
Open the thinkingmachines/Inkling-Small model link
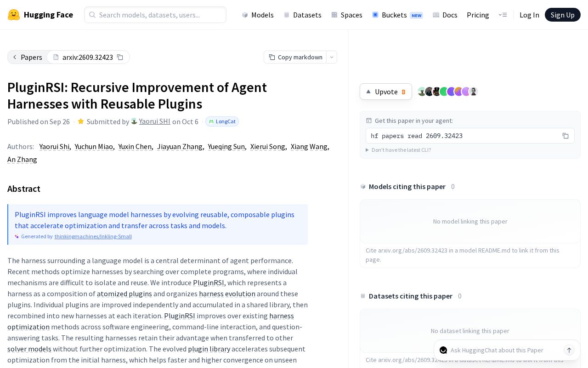(93, 236)
